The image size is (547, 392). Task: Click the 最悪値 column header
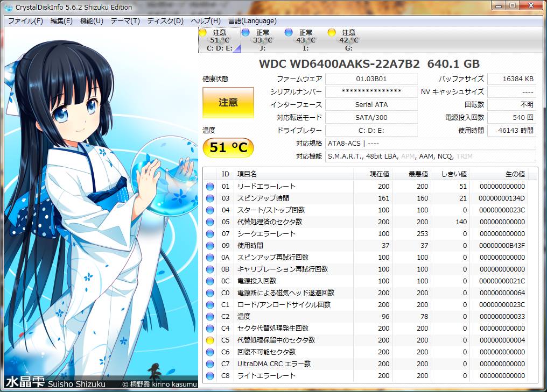411,174
